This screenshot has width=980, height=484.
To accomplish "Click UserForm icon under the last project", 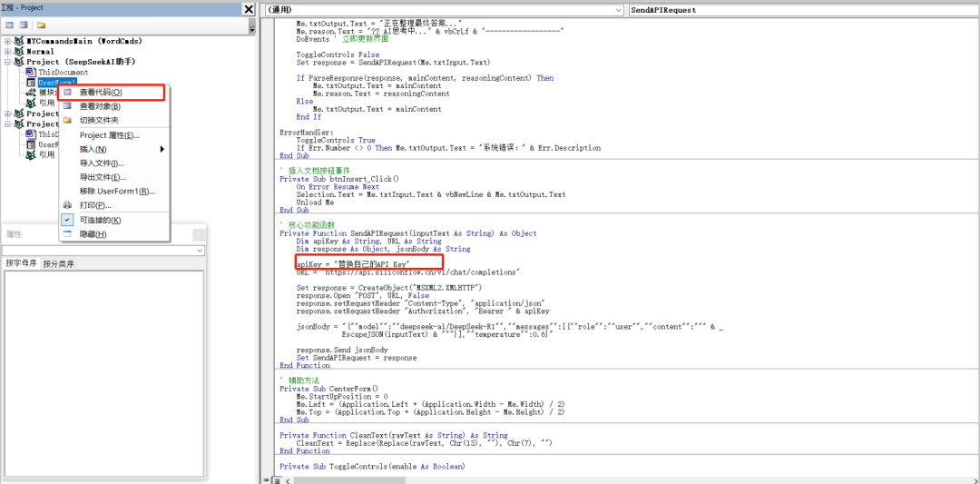I will pyautogui.click(x=31, y=144).
